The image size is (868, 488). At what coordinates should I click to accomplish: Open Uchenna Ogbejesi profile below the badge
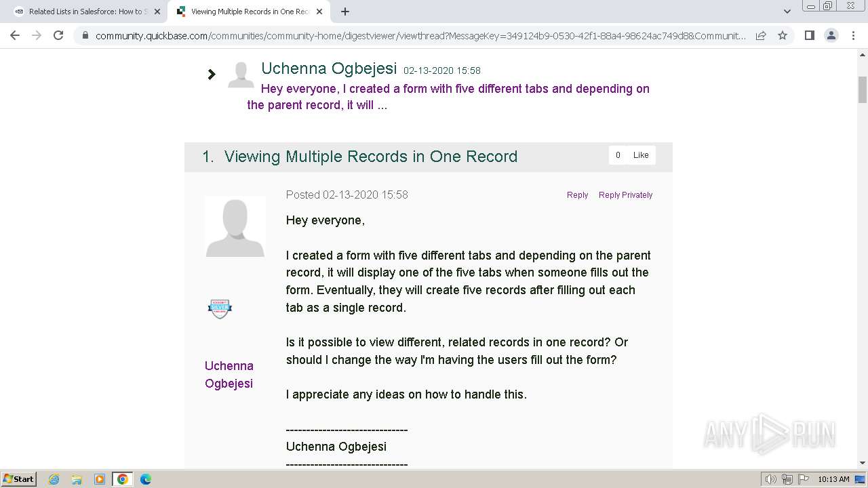click(x=229, y=374)
